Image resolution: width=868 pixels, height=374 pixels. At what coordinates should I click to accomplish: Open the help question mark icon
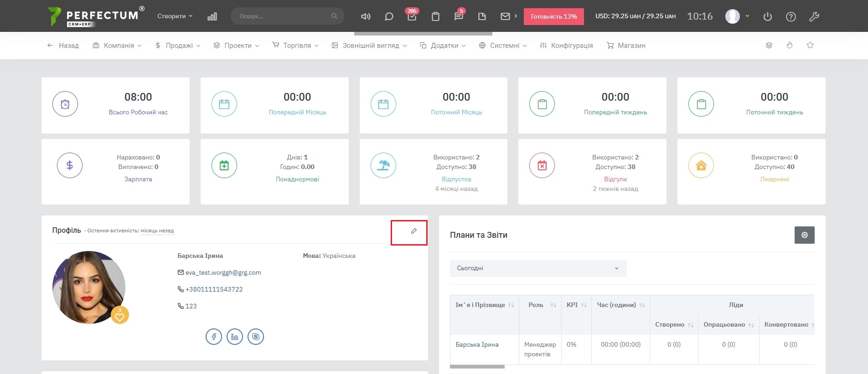tap(790, 16)
